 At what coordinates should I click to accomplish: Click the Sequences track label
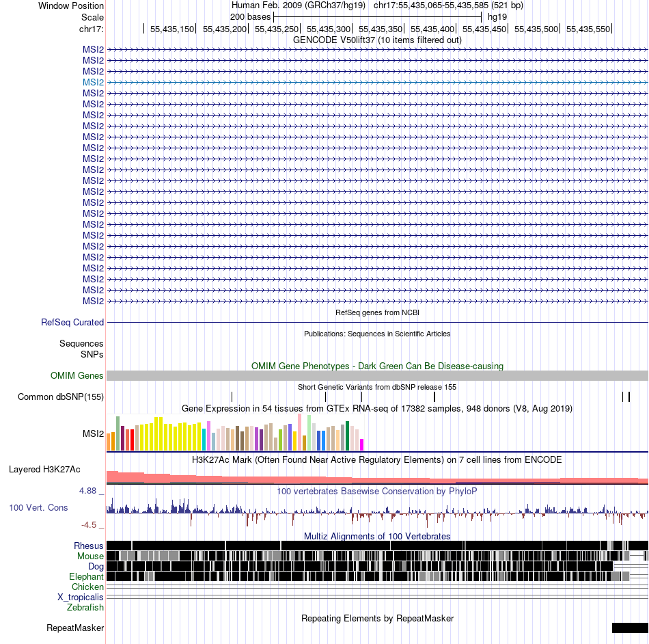tap(81, 343)
